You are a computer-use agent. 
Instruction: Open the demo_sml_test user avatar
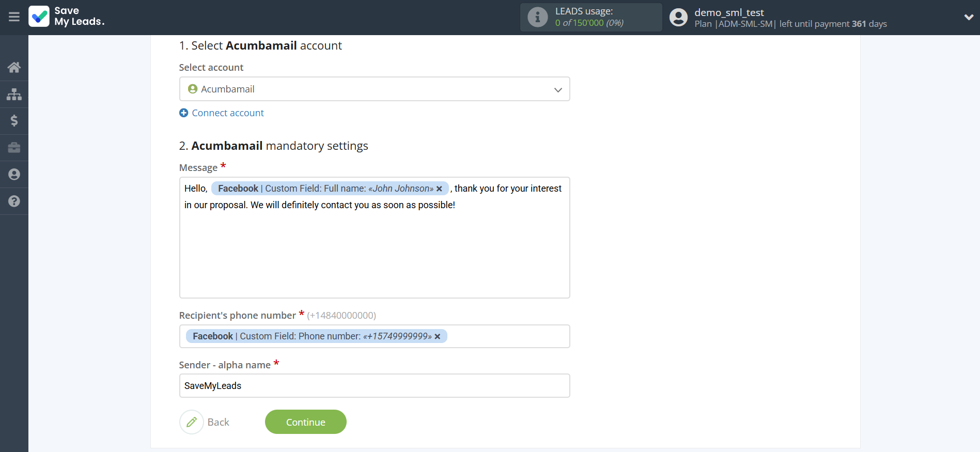click(x=678, y=18)
